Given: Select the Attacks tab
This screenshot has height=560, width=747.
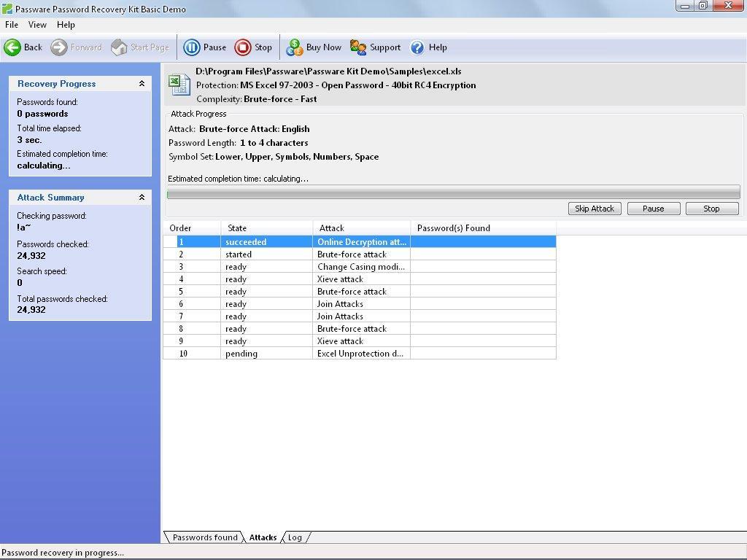Looking at the screenshot, I should pyautogui.click(x=263, y=537).
